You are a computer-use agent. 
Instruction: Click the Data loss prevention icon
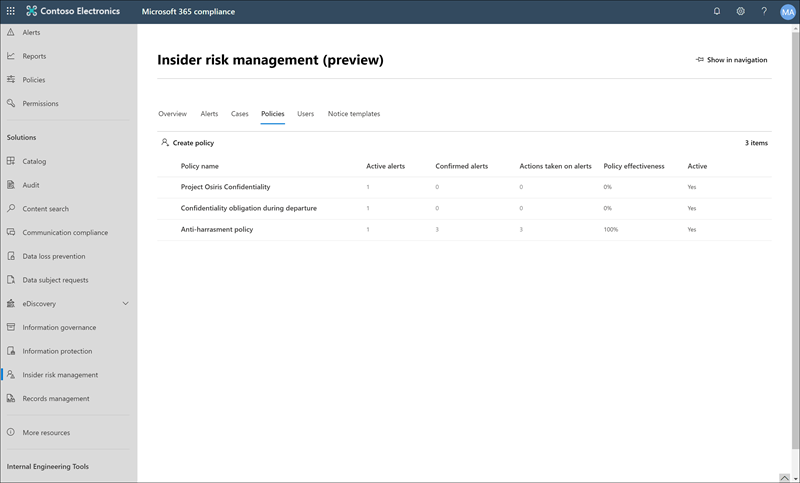coord(11,256)
